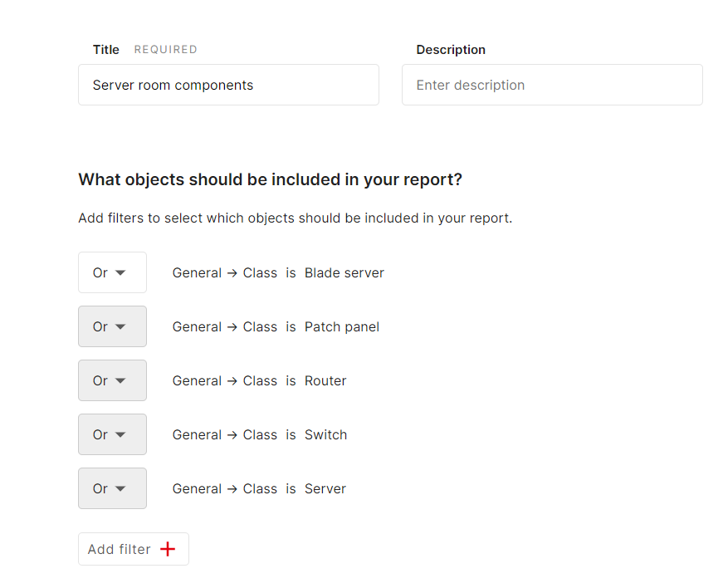
Task: Click the Add filter button
Action: pyautogui.click(x=134, y=549)
